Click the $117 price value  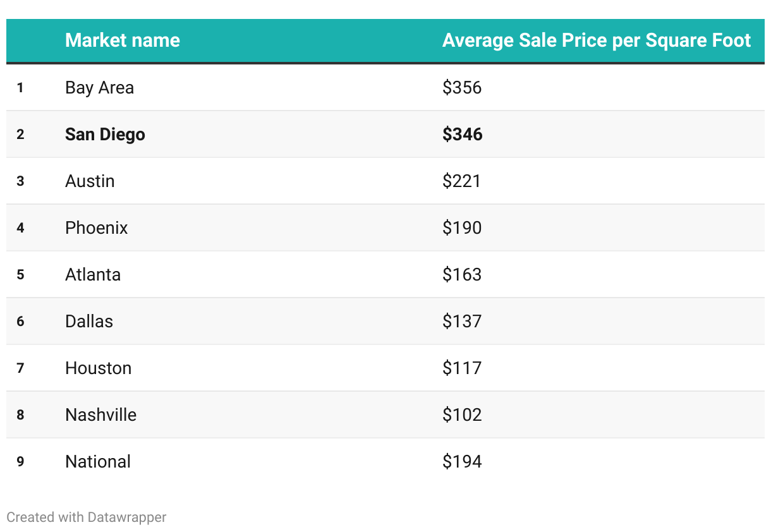[x=462, y=368]
